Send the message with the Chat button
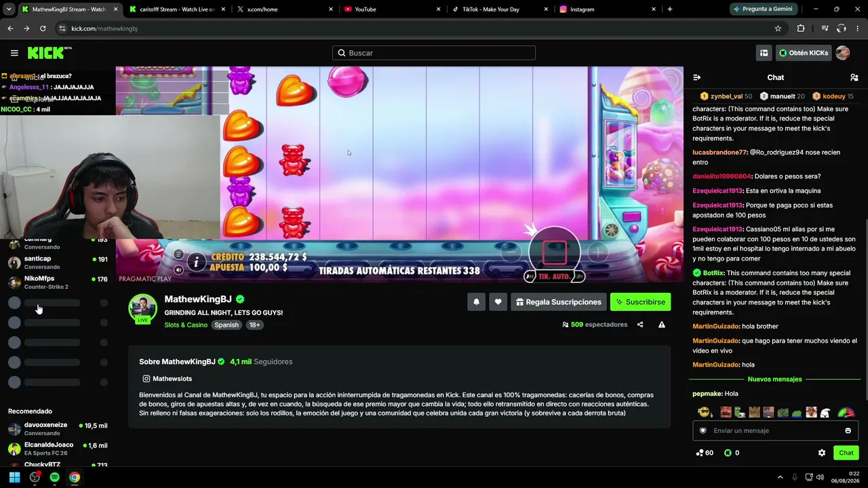 coord(846,453)
